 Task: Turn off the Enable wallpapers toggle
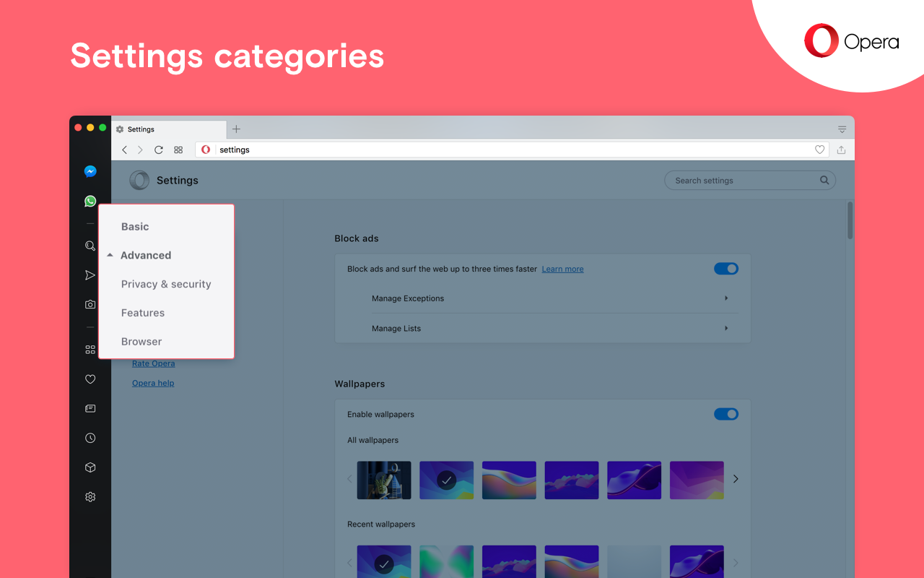coord(725,414)
